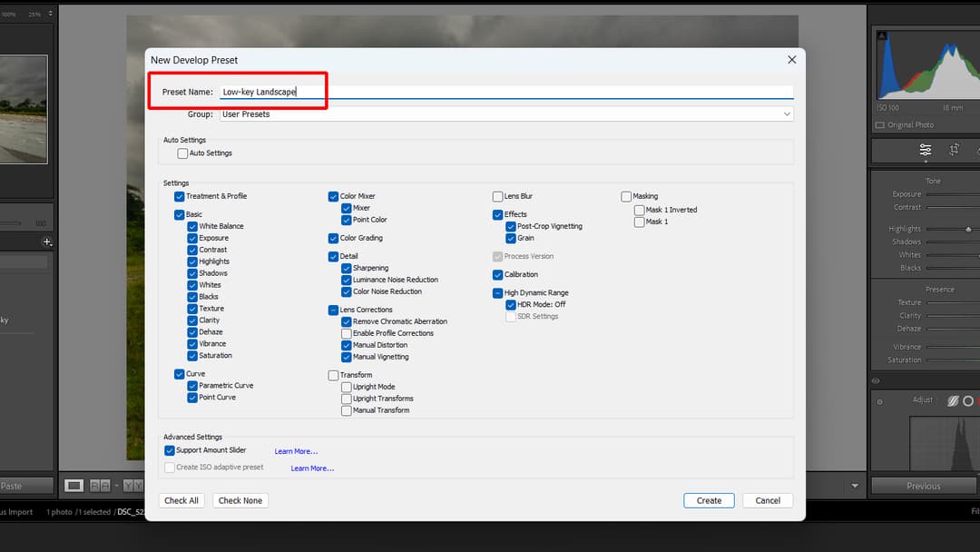The width and height of the screenshot is (980, 552).
Task: Uncheck Remove Chromatic Aberration
Action: [x=347, y=322]
